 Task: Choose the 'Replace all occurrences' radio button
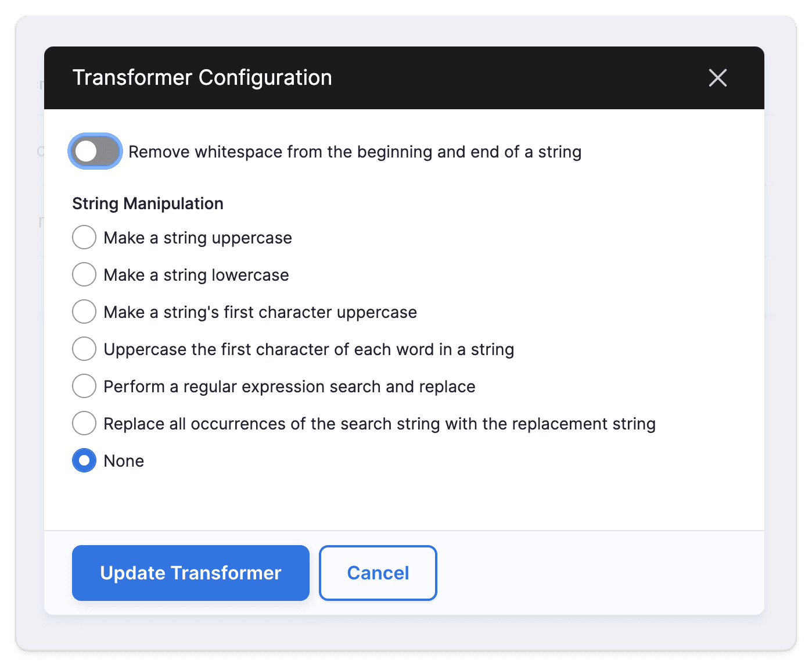point(84,423)
